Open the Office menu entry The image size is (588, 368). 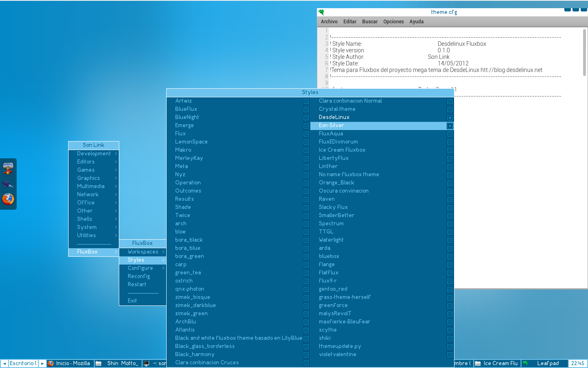(x=94, y=203)
